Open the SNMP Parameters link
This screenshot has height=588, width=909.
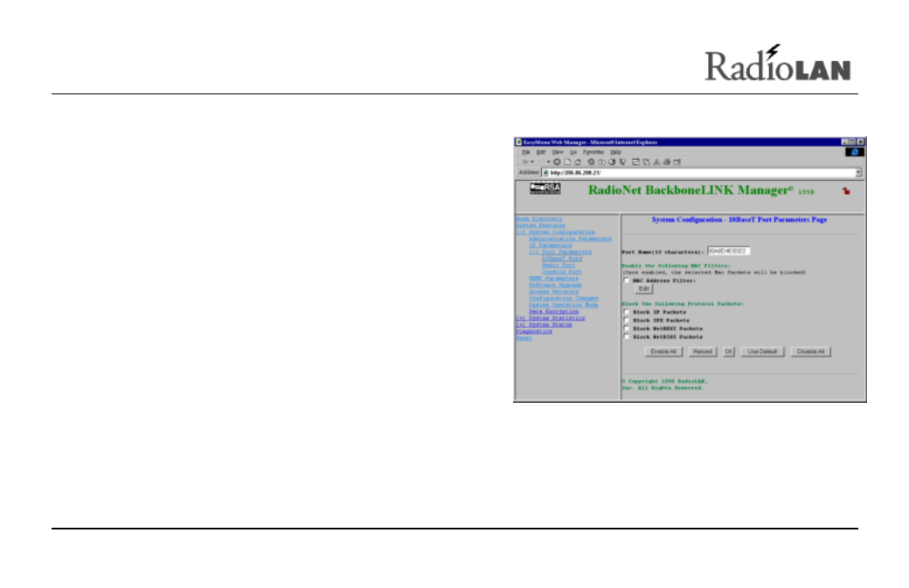pos(553,279)
